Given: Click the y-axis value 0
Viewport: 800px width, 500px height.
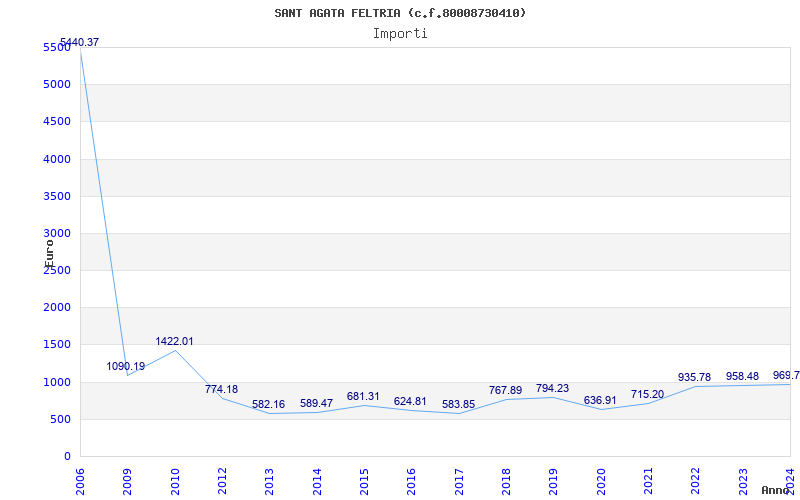Looking at the screenshot, I should [67, 457].
